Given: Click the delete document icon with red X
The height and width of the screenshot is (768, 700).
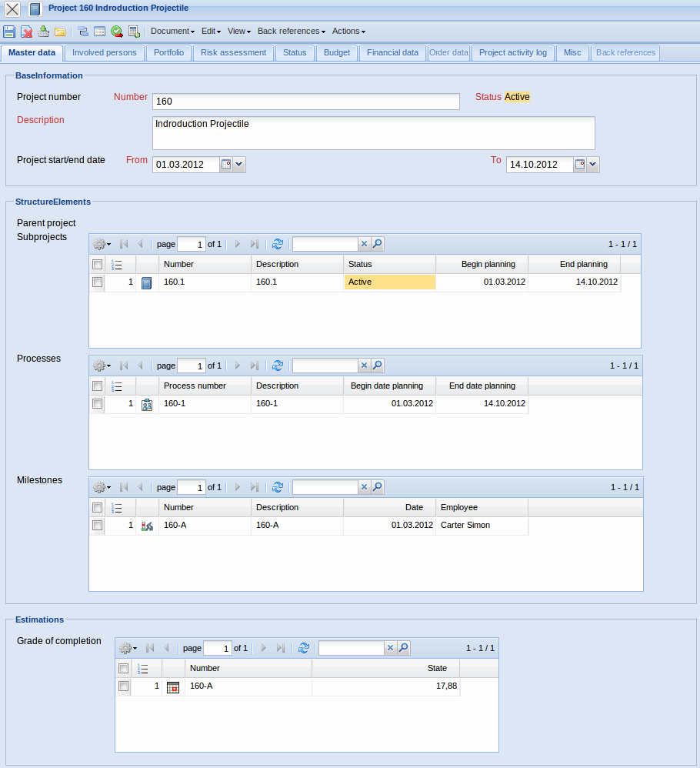Looking at the screenshot, I should coord(26,32).
